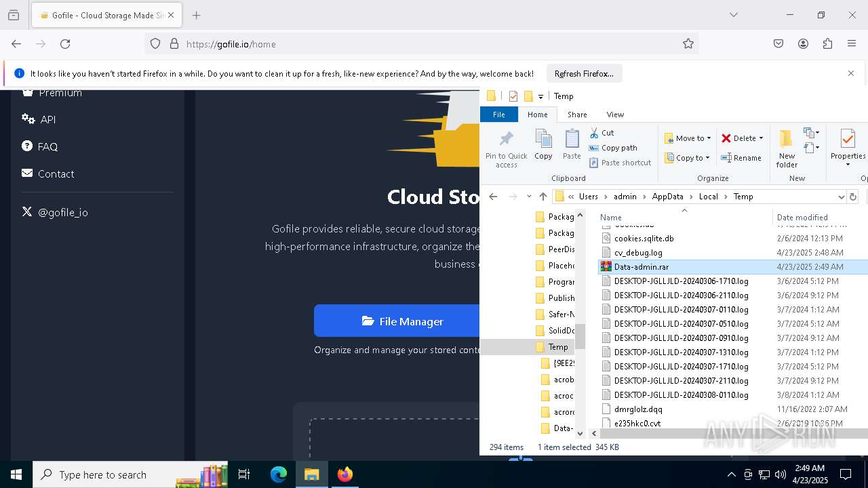This screenshot has width=868, height=488.
Task: Open Windows Start menu
Action: 16,474
